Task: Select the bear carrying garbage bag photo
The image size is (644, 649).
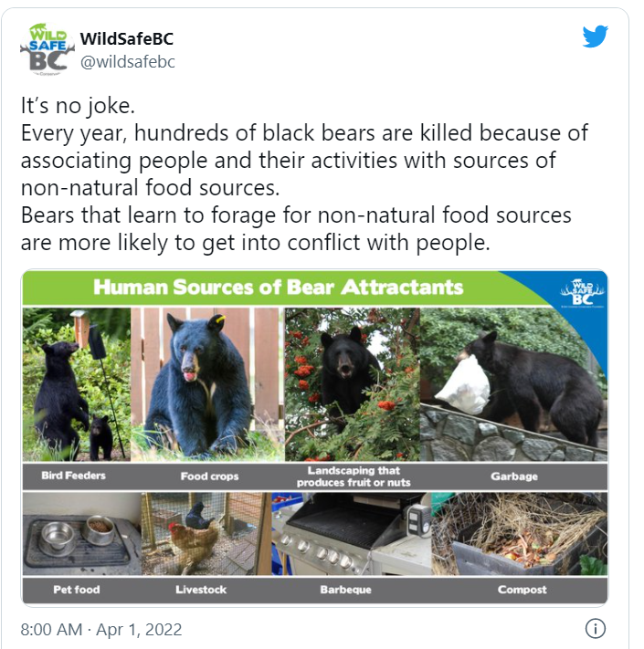Action: pos(513,384)
